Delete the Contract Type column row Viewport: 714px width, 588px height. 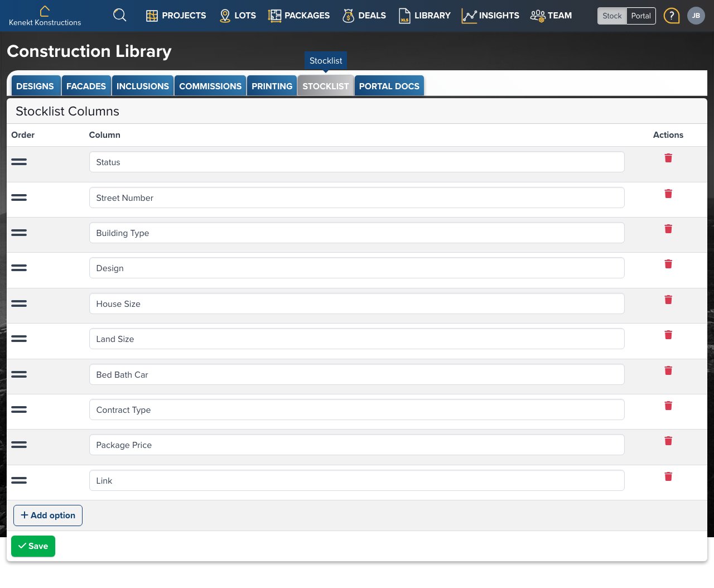click(668, 406)
